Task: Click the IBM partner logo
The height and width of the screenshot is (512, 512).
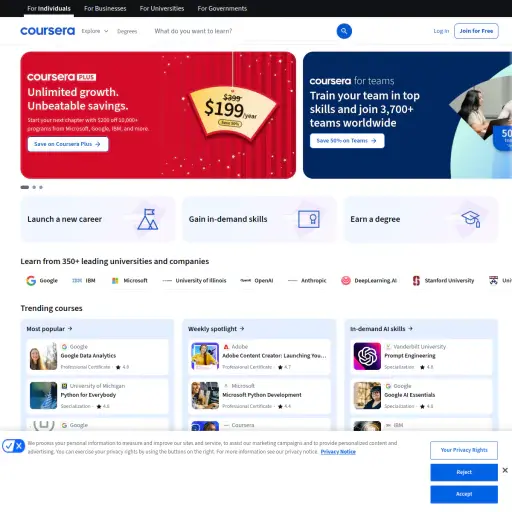Action: pyautogui.click(x=77, y=281)
